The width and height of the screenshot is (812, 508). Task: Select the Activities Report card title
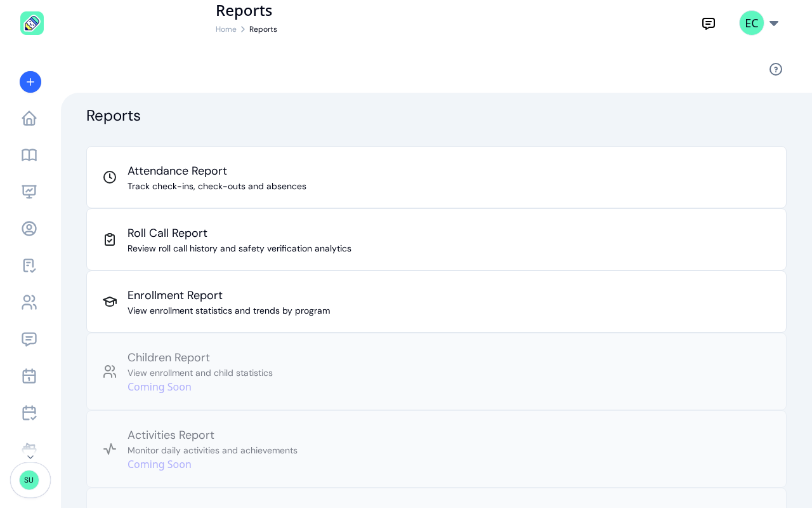[x=171, y=435]
